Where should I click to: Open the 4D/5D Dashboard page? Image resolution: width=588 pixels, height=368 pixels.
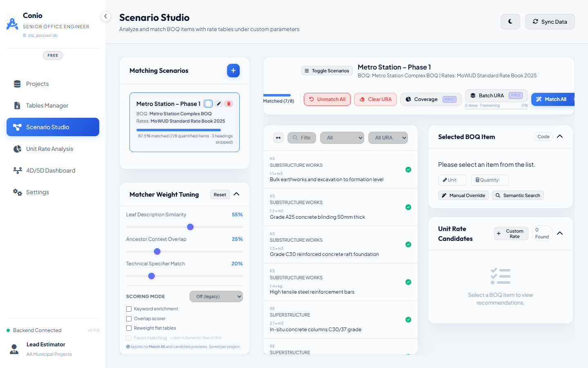coord(53,171)
